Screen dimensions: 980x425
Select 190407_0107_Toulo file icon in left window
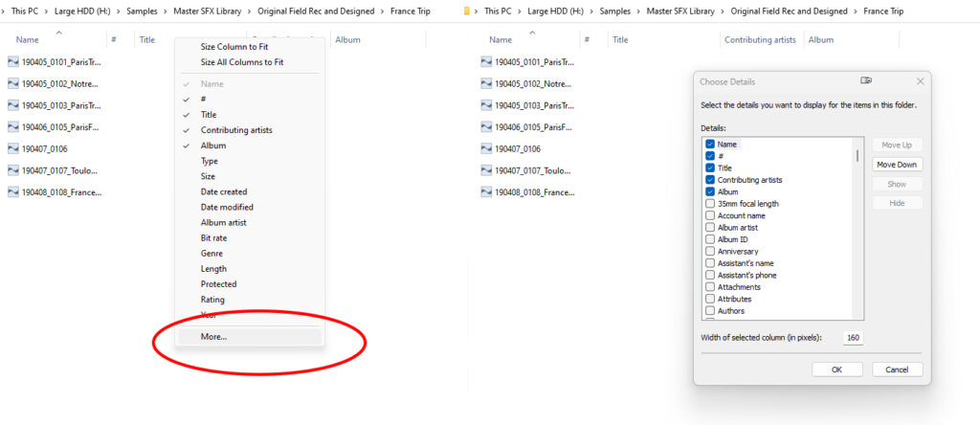13,170
